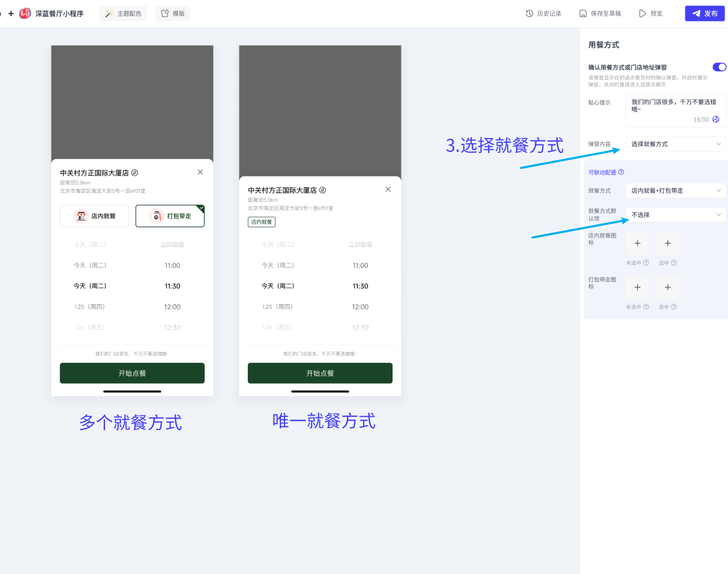The width and height of the screenshot is (728, 574).
Task: Click 开始点餐 button in right preview
Action: point(320,373)
